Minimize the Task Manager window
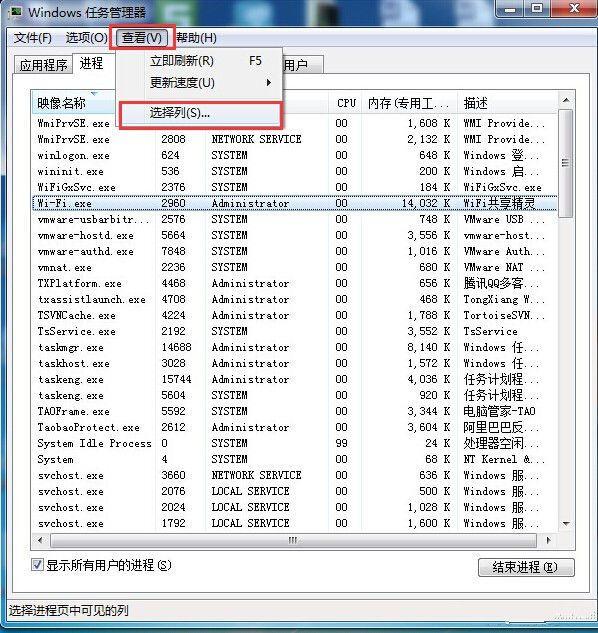This screenshot has height=633, width=598. click(510, 8)
